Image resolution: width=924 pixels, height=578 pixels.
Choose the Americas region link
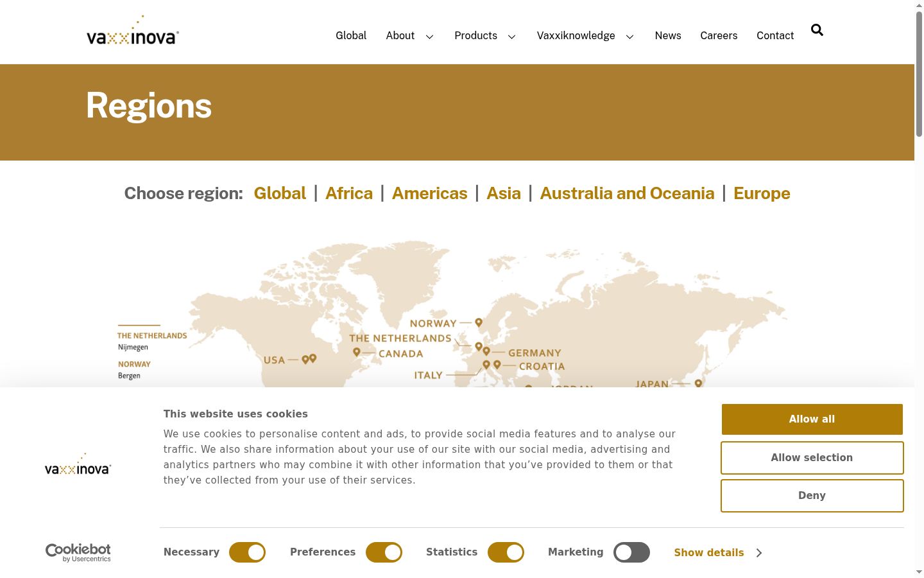click(x=430, y=193)
